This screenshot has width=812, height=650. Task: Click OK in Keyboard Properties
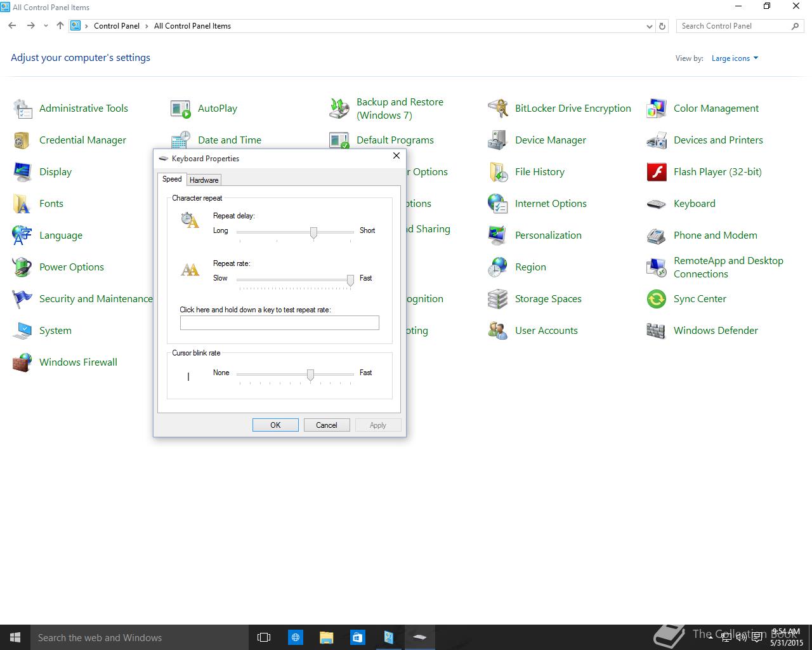tap(275, 425)
